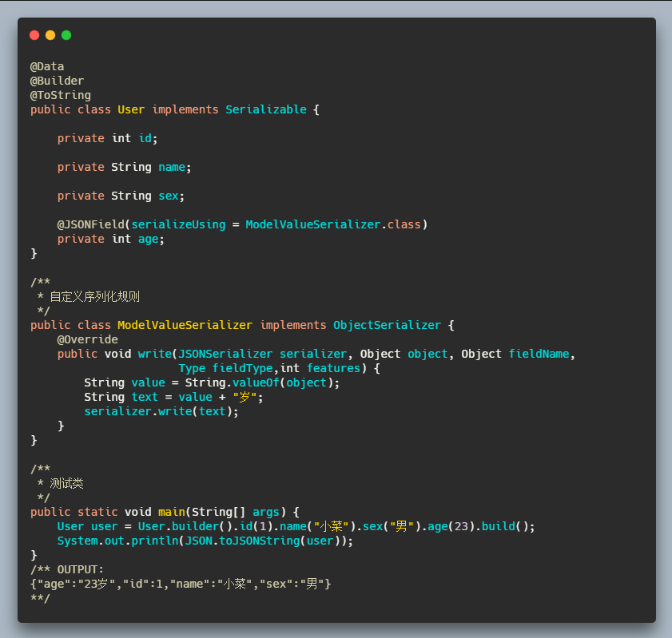Click the "岁" string literal
This screenshot has height=638, width=672.
(245, 397)
